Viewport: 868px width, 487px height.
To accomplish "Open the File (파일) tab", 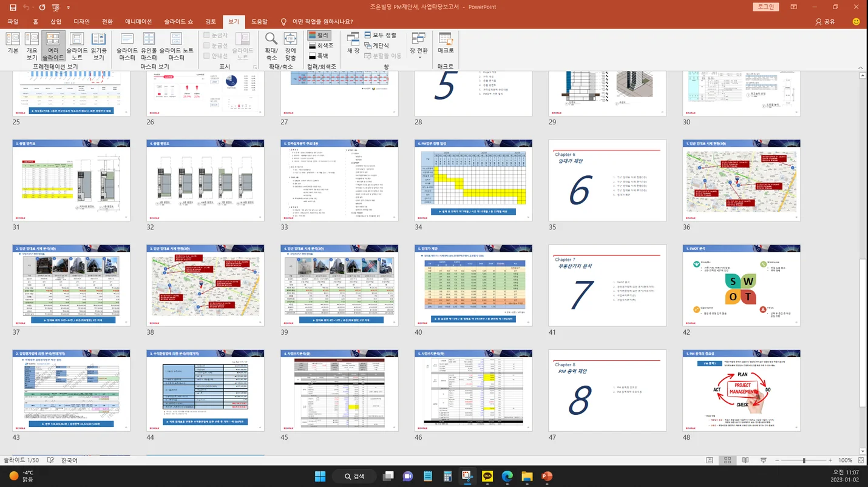I will coord(13,21).
